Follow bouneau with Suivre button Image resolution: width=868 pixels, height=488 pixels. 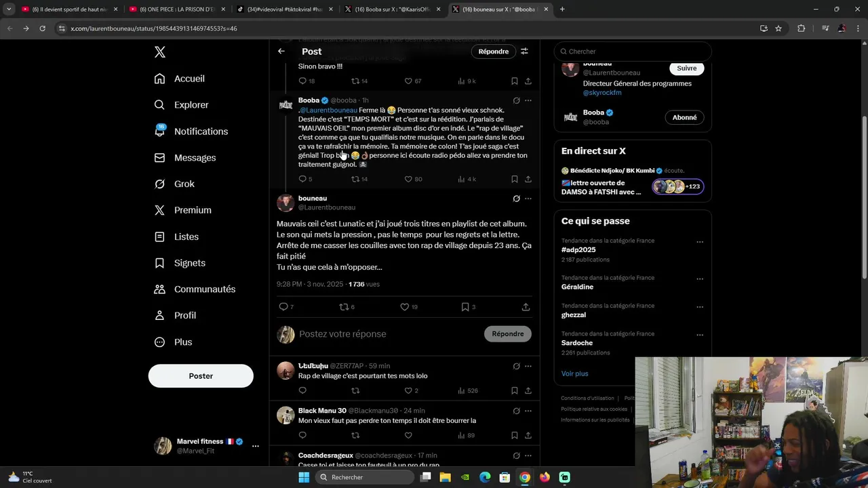coord(686,68)
